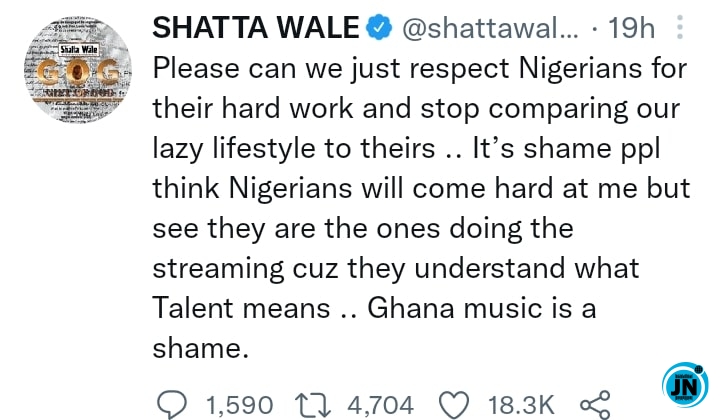
Task: Share the tweet via share icon
Action: (595, 405)
